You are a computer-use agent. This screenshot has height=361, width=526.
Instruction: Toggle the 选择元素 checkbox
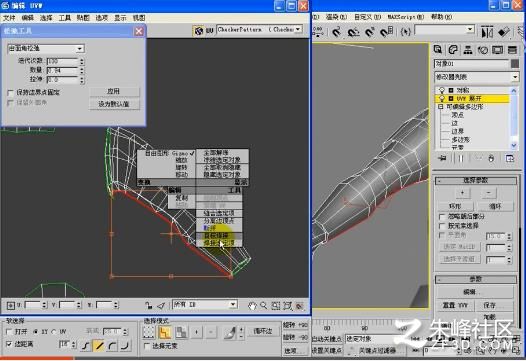click(147, 346)
